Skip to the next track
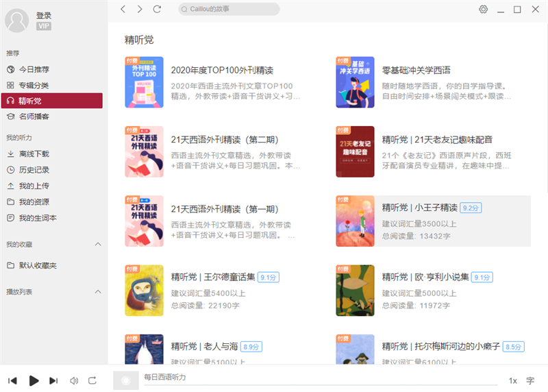The width and height of the screenshot is (548, 392). [x=53, y=380]
